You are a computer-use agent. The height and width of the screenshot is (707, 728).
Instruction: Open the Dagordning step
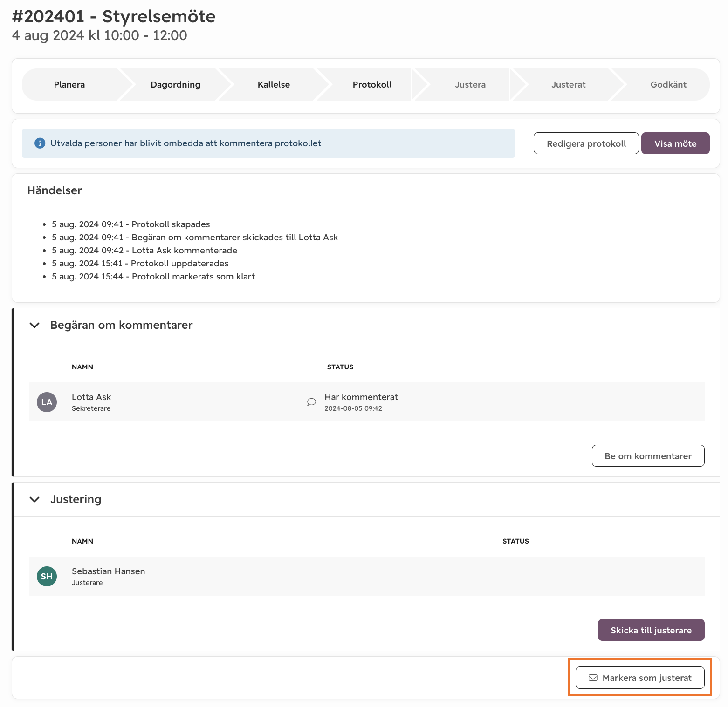[175, 85]
